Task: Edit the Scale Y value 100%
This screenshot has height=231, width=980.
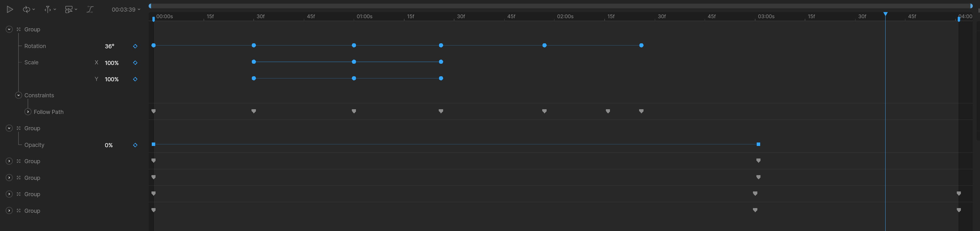Action: (x=112, y=79)
